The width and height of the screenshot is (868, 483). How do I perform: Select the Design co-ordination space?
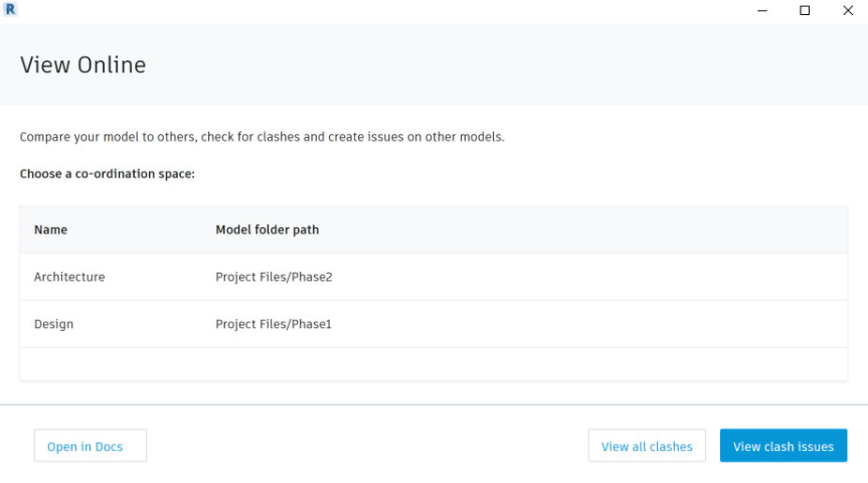53,324
